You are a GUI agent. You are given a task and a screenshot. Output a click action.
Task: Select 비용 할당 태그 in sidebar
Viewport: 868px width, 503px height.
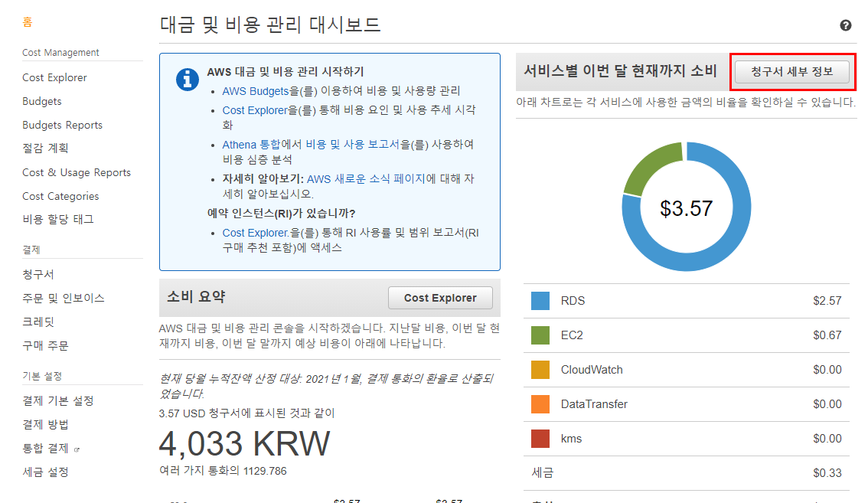click(57, 220)
